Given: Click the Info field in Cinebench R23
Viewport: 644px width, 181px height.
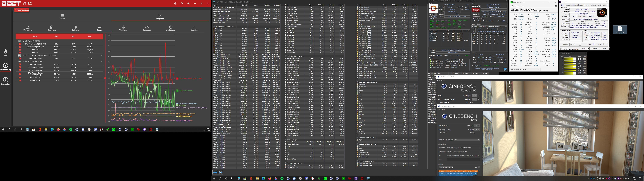Looking at the screenshot, I should [x=463, y=159].
